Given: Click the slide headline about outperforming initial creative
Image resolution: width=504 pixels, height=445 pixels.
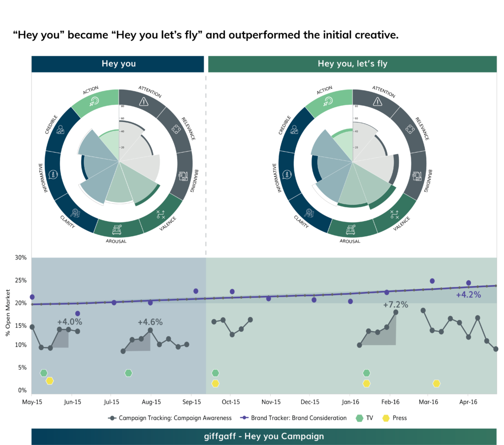Looking at the screenshot, I should (206, 35).
